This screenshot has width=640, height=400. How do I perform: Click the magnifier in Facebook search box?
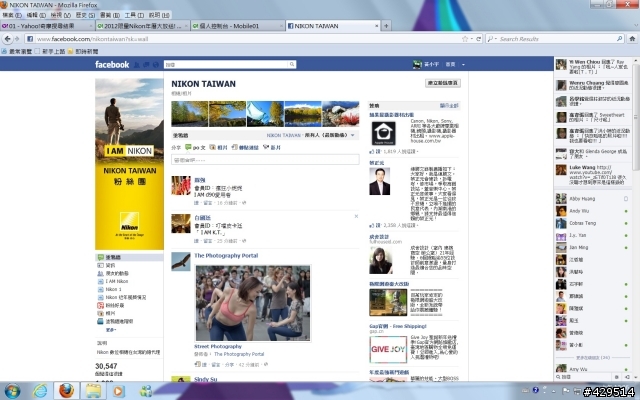[x=292, y=64]
